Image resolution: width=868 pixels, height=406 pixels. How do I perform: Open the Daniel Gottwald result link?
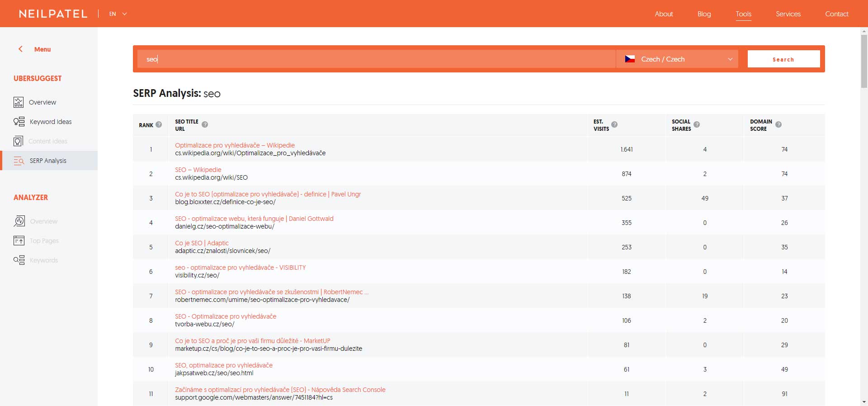254,219
